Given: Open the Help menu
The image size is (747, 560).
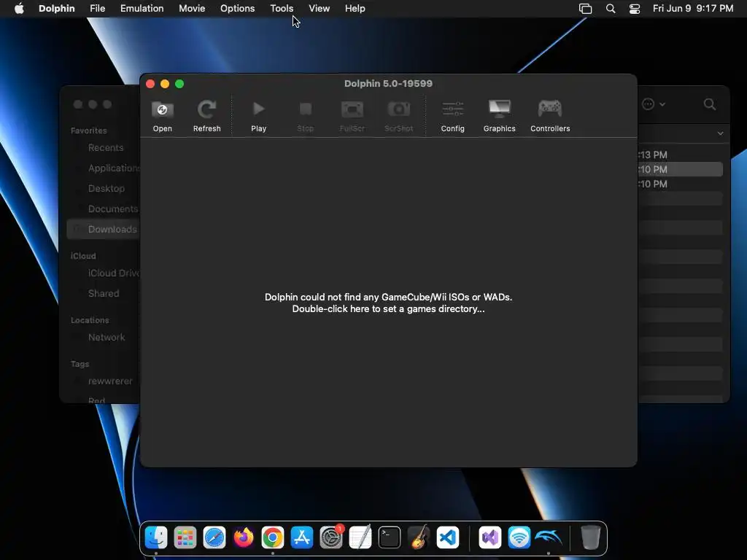Looking at the screenshot, I should (355, 9).
